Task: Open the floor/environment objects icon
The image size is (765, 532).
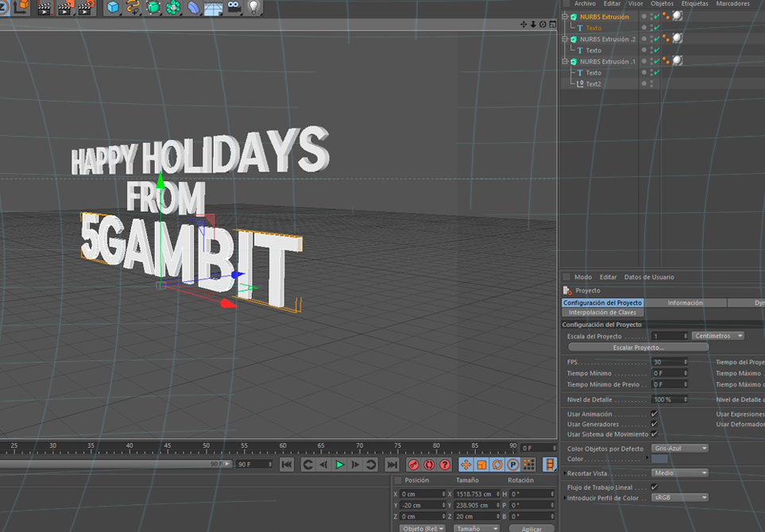Action: coord(213,9)
